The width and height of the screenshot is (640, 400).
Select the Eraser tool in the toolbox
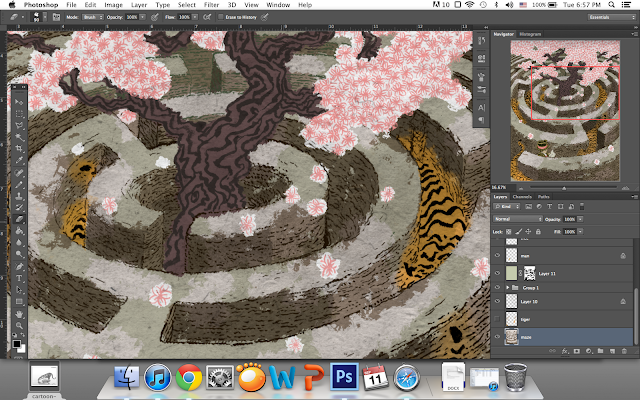pos(19,219)
